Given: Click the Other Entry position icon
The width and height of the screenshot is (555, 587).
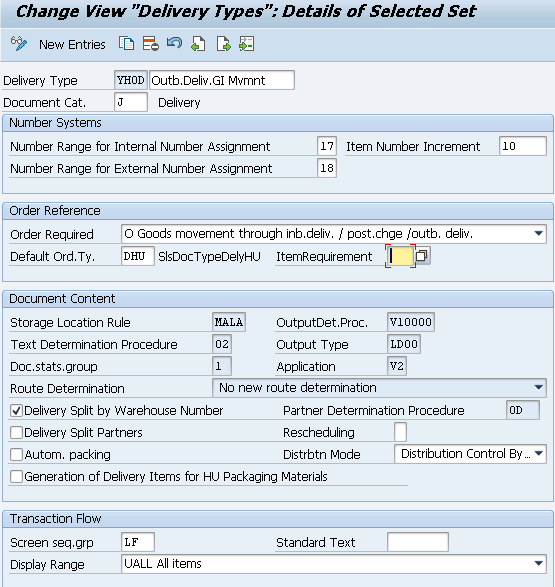Looking at the screenshot, I should 247,44.
